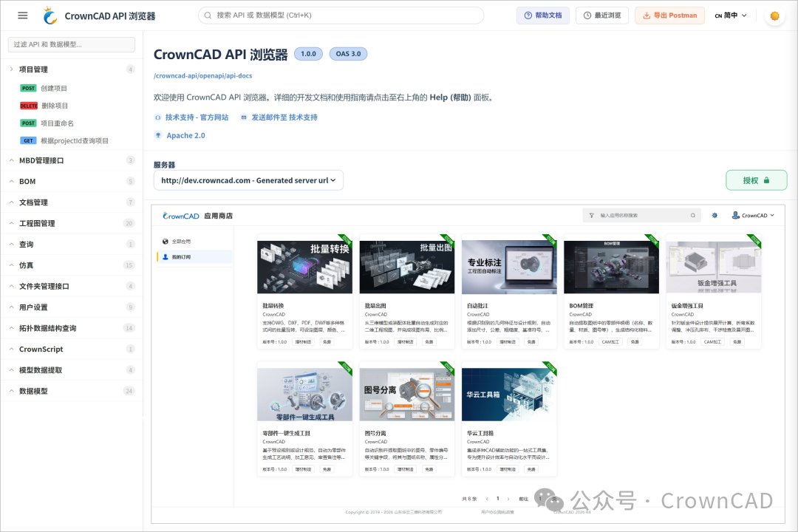Expand the 文件夹管理接口 section

pos(72,286)
